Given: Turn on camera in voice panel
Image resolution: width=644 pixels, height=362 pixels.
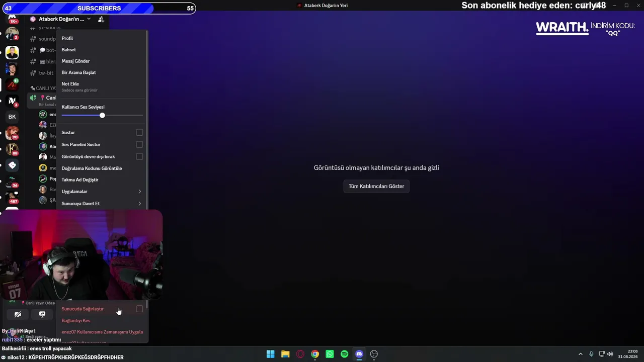Looking at the screenshot, I should 18,314.
